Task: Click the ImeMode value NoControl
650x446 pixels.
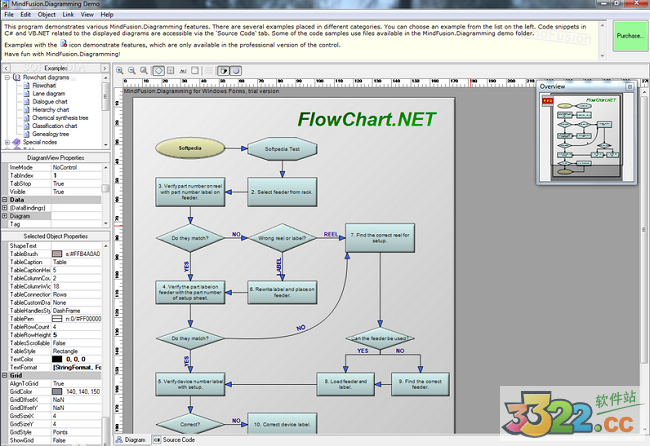Action: [x=76, y=167]
